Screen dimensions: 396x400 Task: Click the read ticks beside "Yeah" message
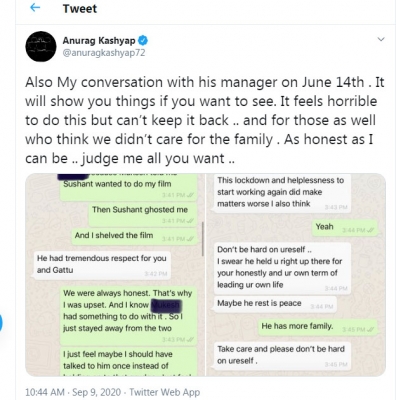371,230
